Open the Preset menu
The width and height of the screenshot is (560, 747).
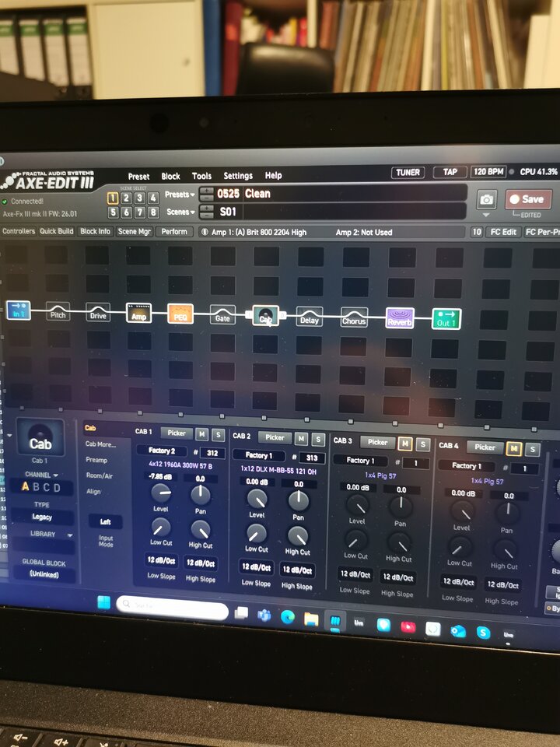pos(138,177)
